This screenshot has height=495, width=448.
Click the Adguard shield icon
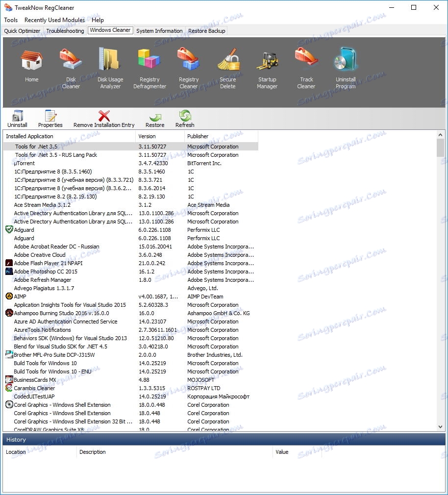(9, 229)
